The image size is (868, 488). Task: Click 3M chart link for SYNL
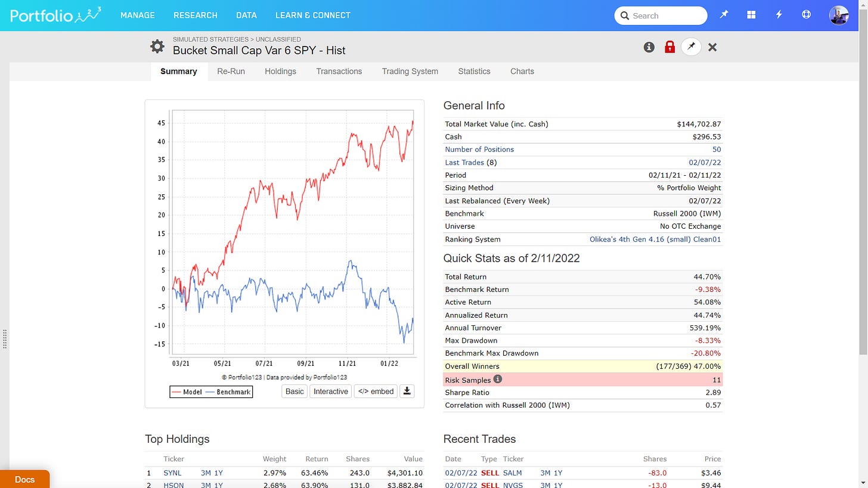point(206,473)
